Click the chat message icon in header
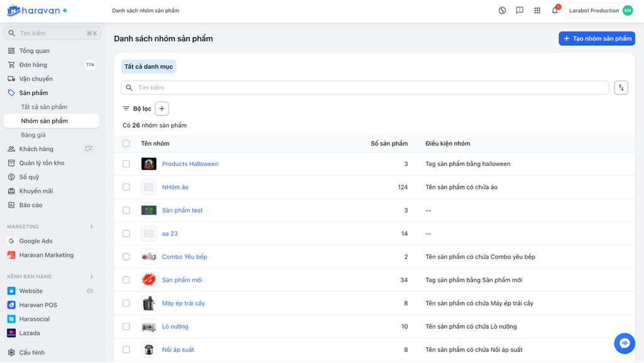Image resolution: width=644 pixels, height=363 pixels. pyautogui.click(x=519, y=11)
